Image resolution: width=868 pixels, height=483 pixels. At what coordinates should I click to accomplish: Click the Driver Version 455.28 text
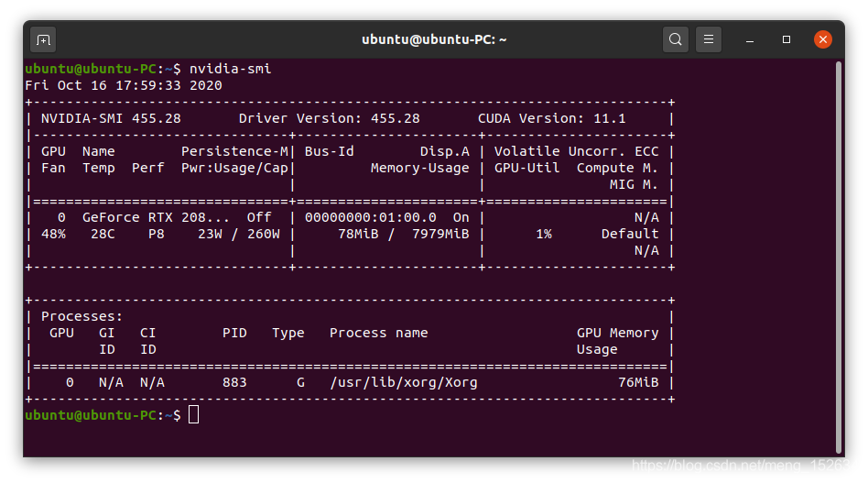click(x=330, y=118)
